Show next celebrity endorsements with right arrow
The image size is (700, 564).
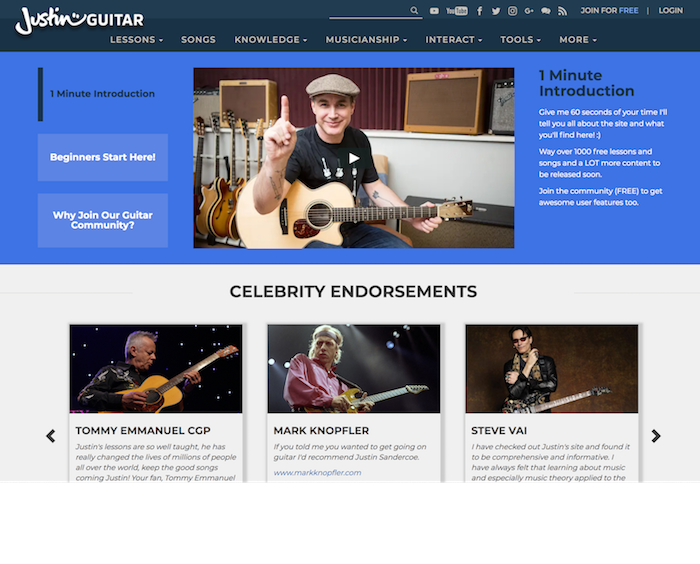(x=655, y=436)
